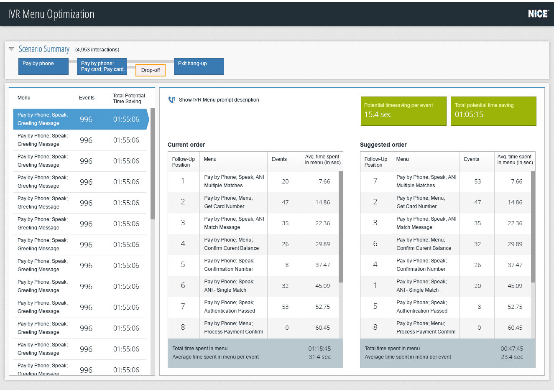Click the 4,953 interactions count
This screenshot has height=392, width=554.
tap(97, 50)
